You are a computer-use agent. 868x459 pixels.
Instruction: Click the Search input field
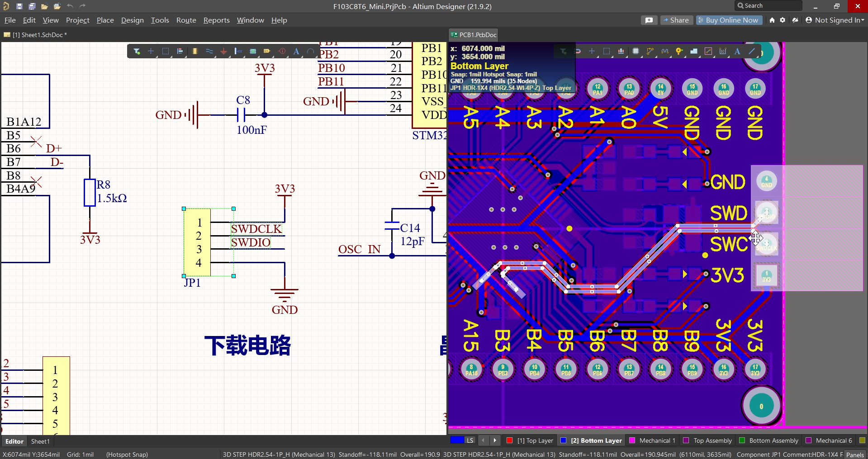click(768, 6)
